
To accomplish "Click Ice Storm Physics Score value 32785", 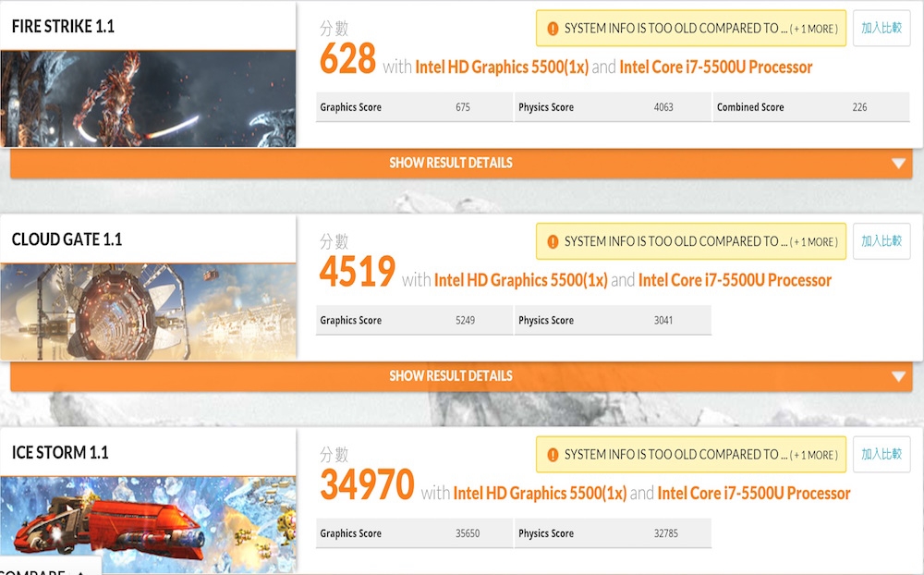I will click(666, 533).
